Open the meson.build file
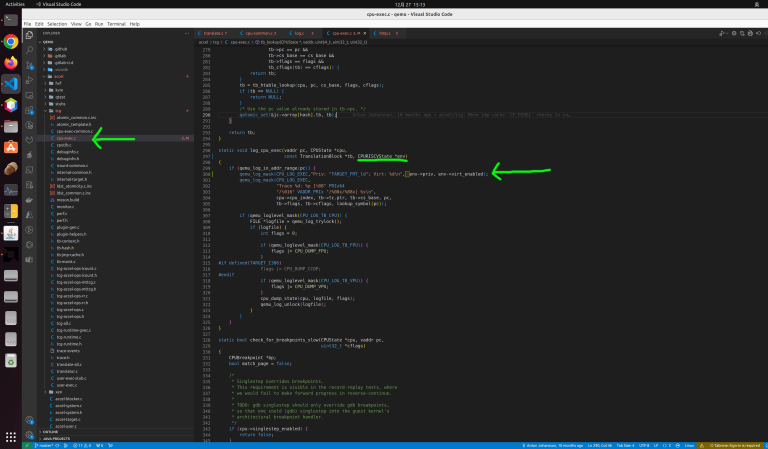The width and height of the screenshot is (768, 449). 67,200
